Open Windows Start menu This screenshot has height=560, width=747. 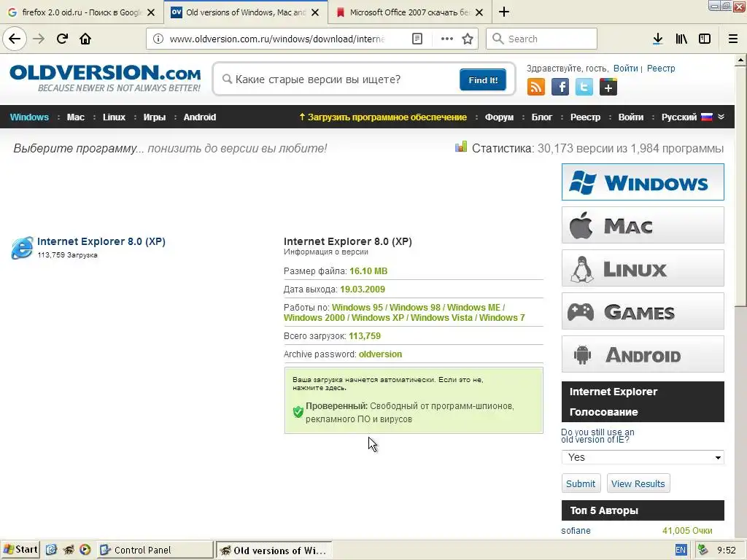point(20,550)
